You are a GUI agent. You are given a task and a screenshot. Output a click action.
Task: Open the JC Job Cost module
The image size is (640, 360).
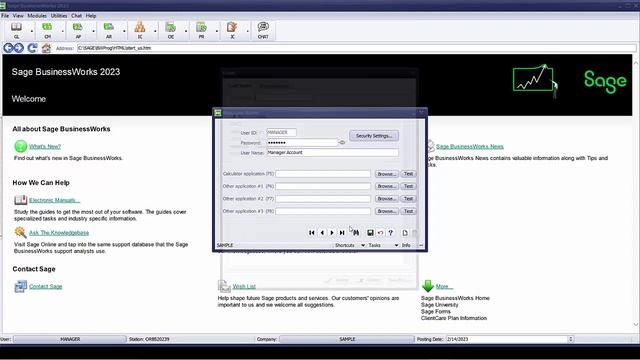(232, 31)
